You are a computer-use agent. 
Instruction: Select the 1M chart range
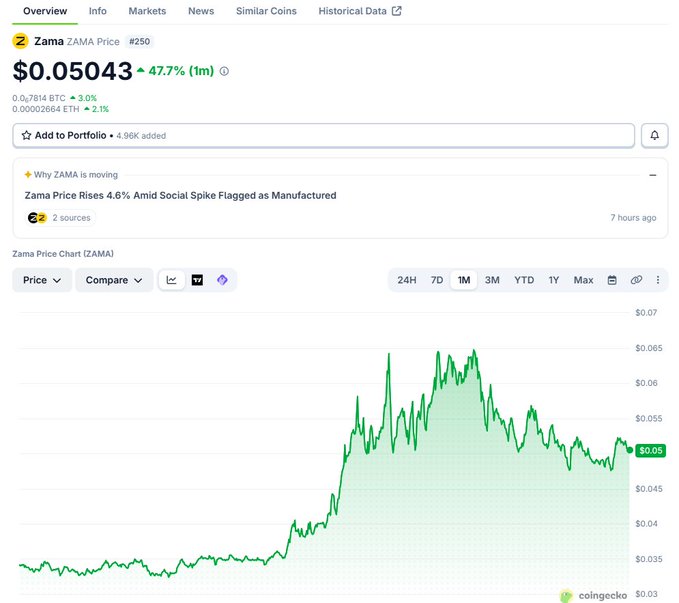coord(464,280)
